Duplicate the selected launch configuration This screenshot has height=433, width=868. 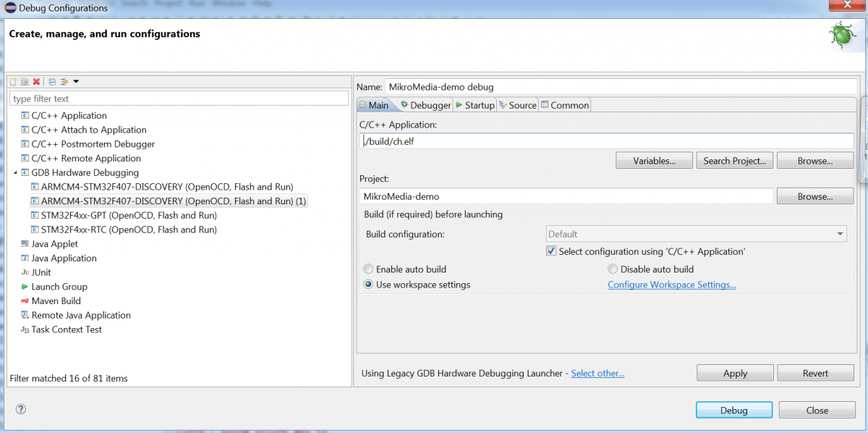pyautogui.click(x=24, y=81)
